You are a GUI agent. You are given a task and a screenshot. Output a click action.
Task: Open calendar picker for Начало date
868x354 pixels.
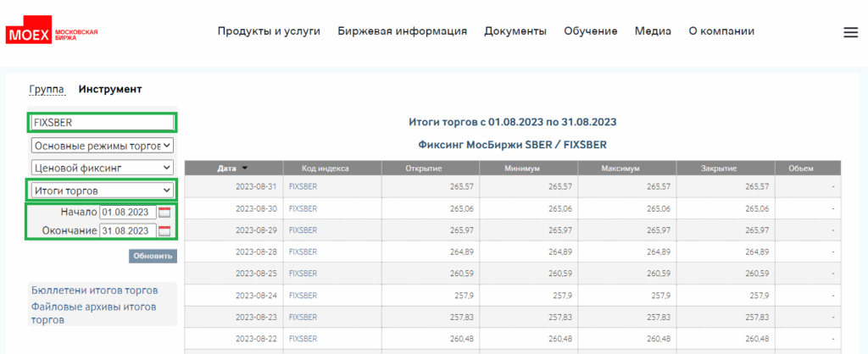coord(164,212)
